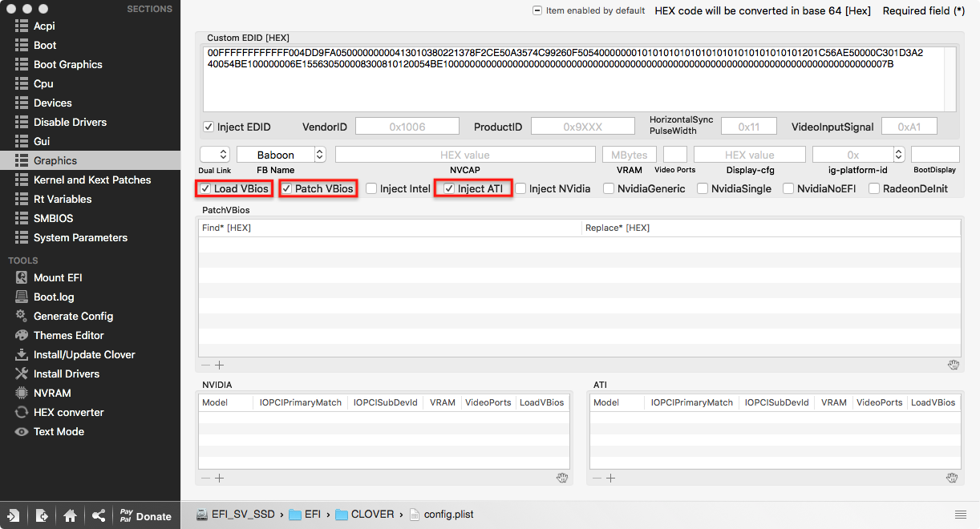Image resolution: width=980 pixels, height=529 pixels.
Task: Click the PatchVBios table hand icon
Action: [953, 365]
